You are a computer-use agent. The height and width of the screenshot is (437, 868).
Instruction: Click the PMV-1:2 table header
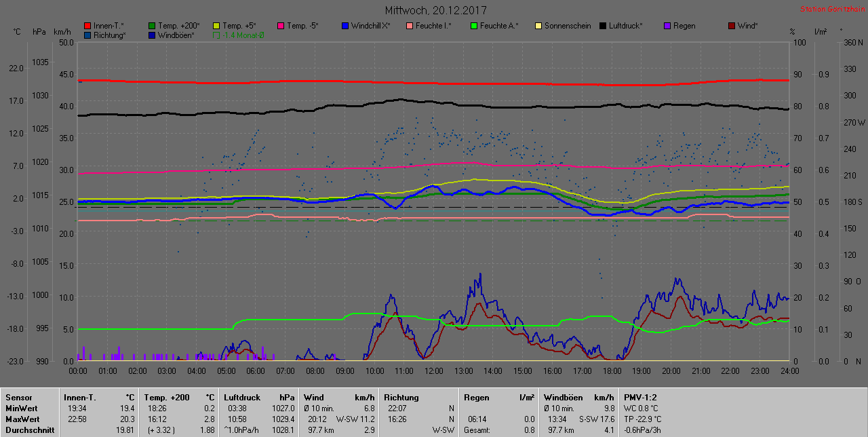640,398
